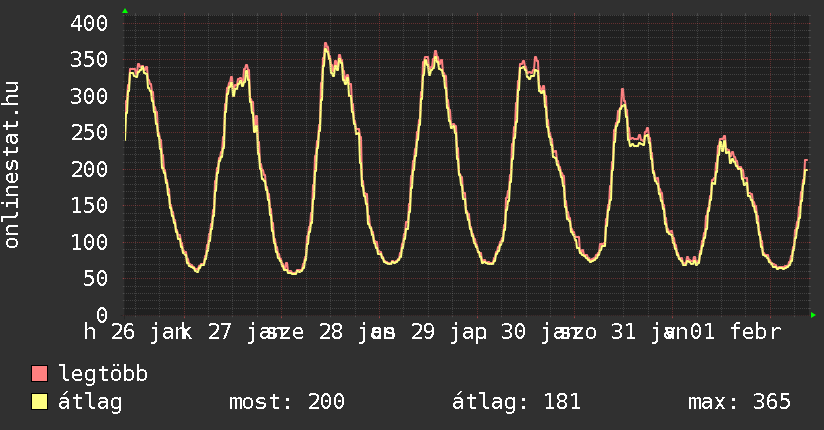Click the '28' date label on x-axis

(x=330, y=331)
